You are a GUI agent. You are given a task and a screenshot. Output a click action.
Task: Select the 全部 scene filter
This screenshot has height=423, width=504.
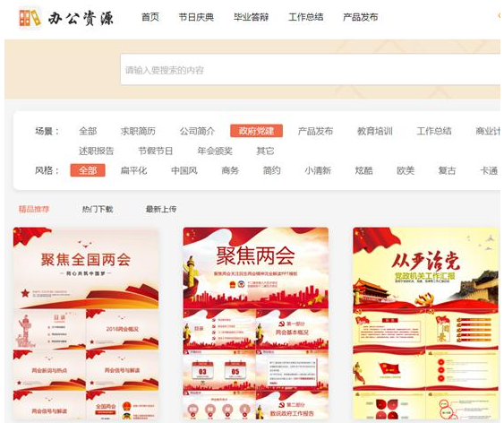point(88,131)
